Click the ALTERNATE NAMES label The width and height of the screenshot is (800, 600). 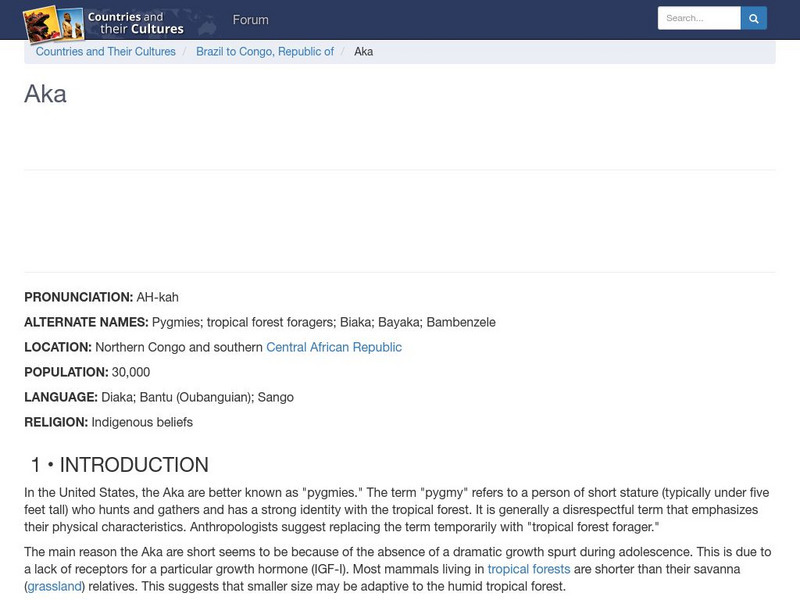(x=86, y=322)
